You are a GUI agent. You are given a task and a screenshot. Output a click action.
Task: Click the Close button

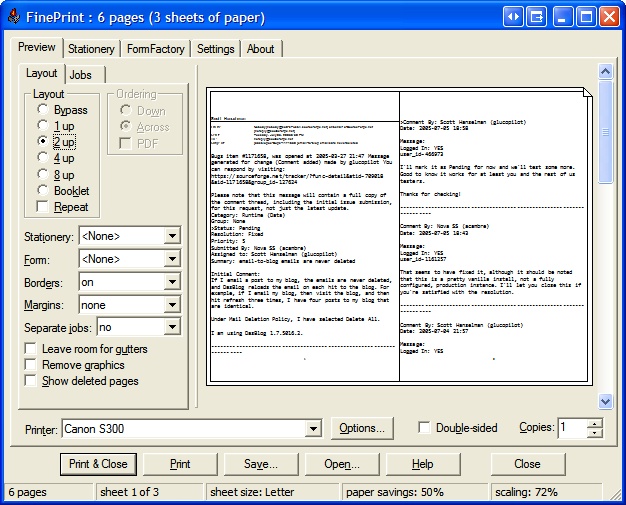(x=527, y=464)
